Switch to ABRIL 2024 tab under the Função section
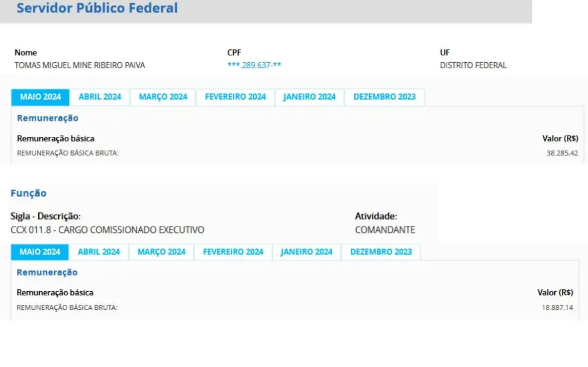Screen dimensions: 588x367 (x=99, y=252)
